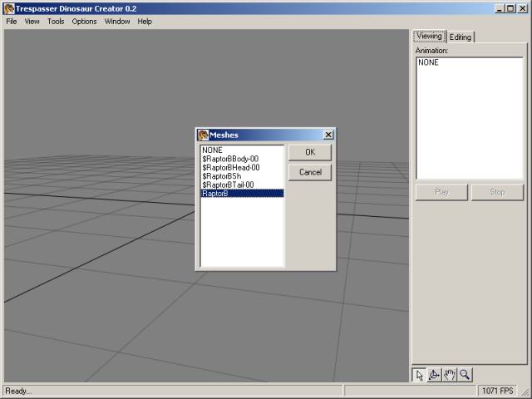532x399 pixels.
Task: Select $RaptorBTail-00 in the mesh list
Action: tap(228, 185)
